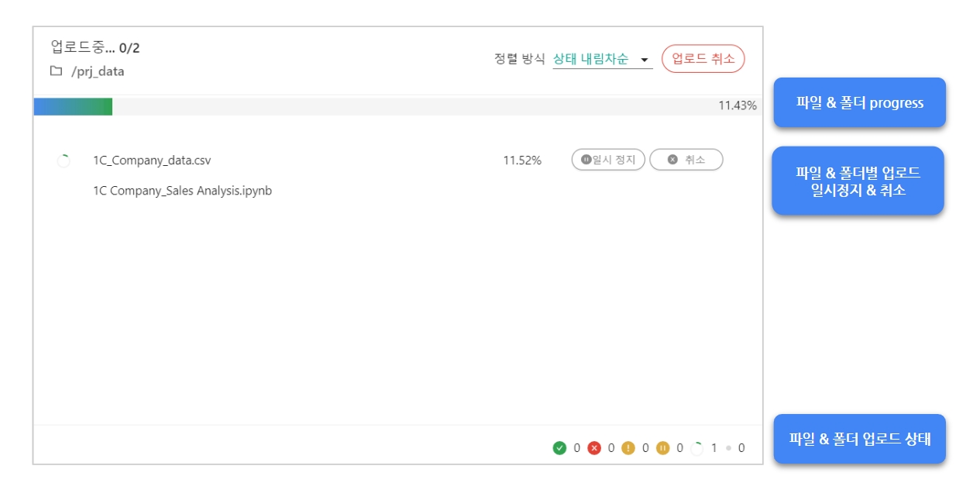The height and width of the screenshot is (490, 980).
Task: Click the 파일 & 폴더 업로드 상태 label
Action: point(859,439)
